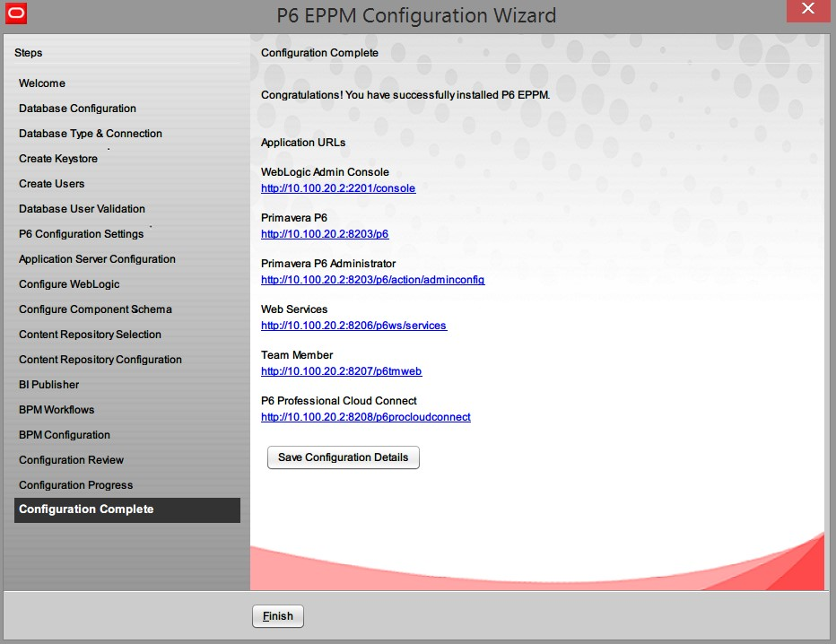Select the Configuration Progress step
Screen dimensions: 836x644
point(75,484)
